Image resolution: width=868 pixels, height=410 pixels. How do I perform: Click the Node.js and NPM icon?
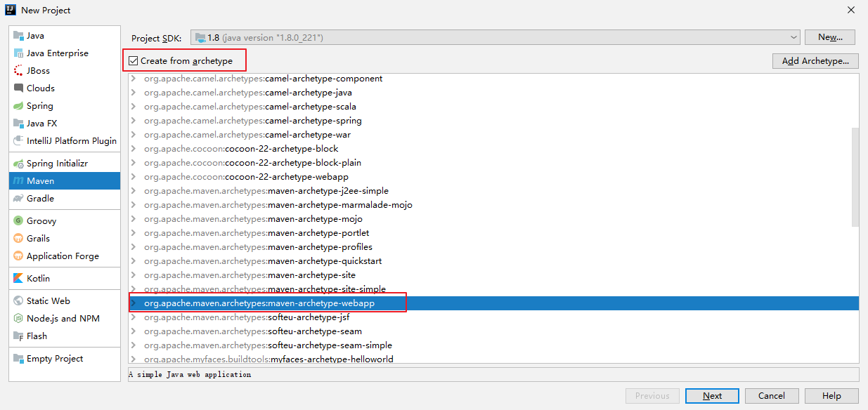coord(19,319)
